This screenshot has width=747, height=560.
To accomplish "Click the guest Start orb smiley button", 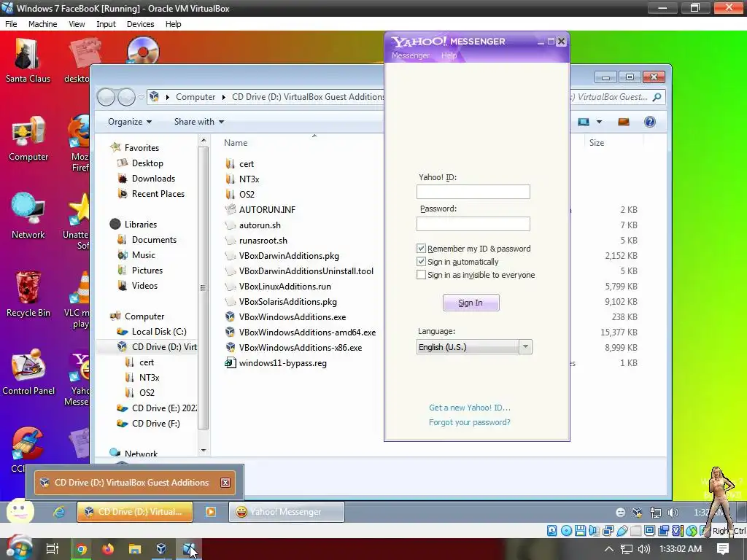I will (x=20, y=512).
